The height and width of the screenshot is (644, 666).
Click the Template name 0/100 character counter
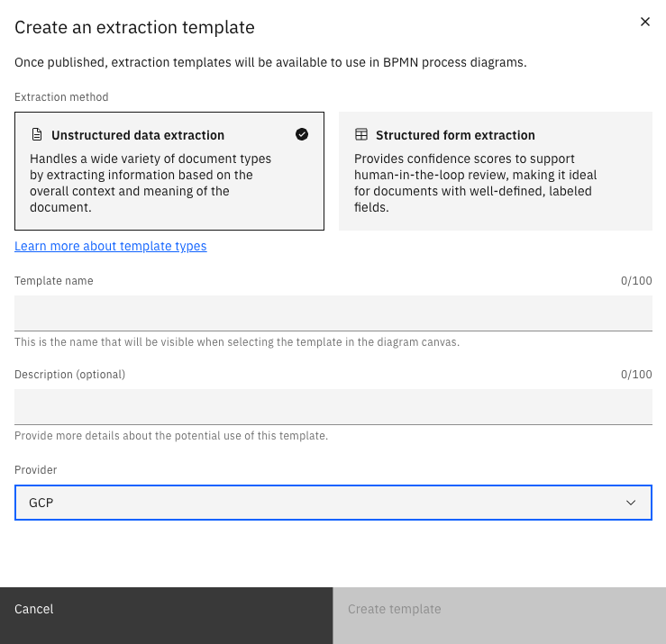636,281
